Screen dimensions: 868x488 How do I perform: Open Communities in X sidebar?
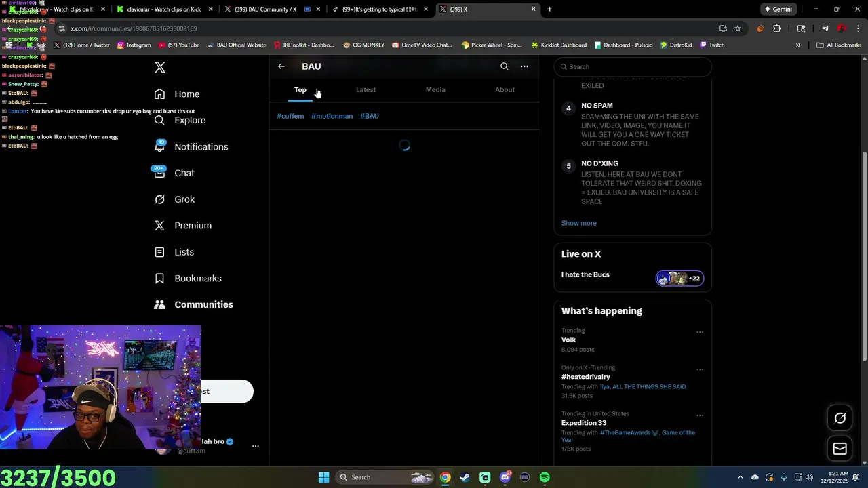point(193,304)
